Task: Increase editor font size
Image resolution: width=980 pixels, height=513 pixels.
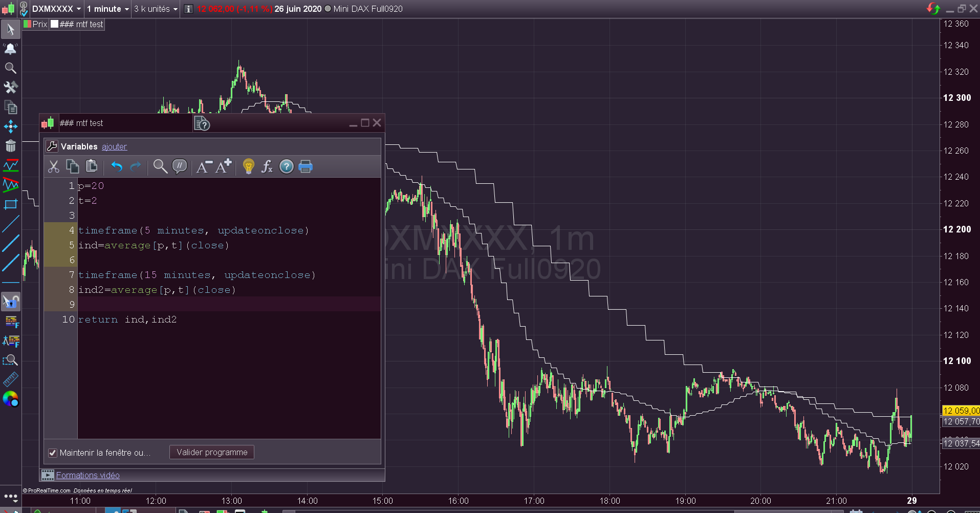Action: pyautogui.click(x=223, y=166)
